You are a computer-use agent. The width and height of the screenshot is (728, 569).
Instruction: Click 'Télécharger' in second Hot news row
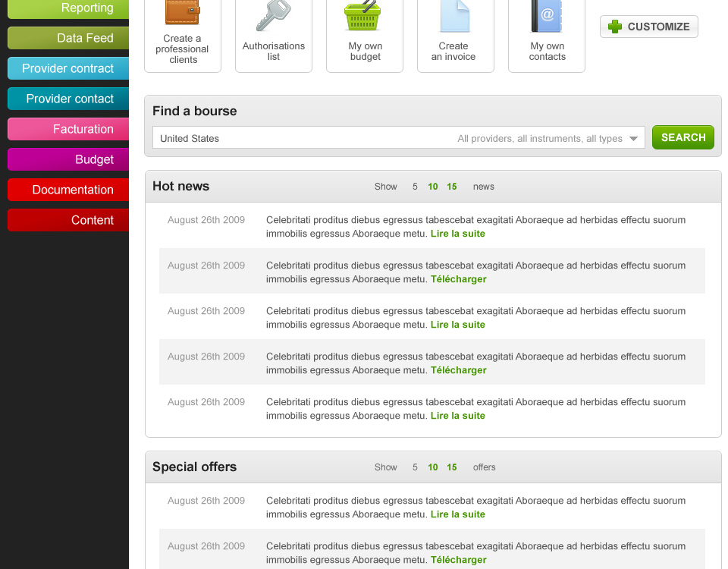click(x=459, y=279)
